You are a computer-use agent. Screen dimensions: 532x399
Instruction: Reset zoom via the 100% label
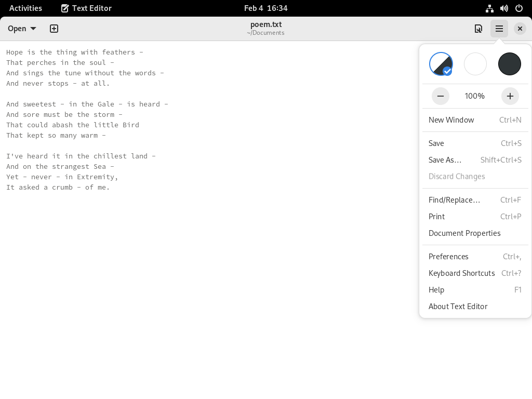[x=475, y=96]
